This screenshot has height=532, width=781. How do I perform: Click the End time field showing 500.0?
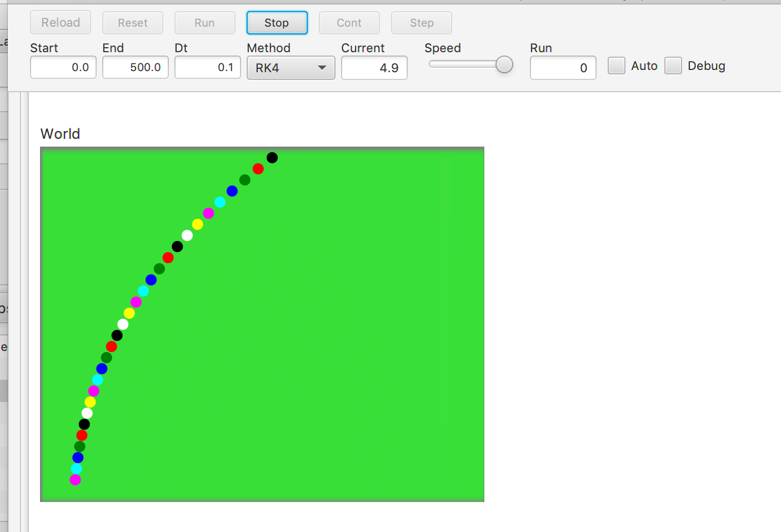tap(136, 67)
